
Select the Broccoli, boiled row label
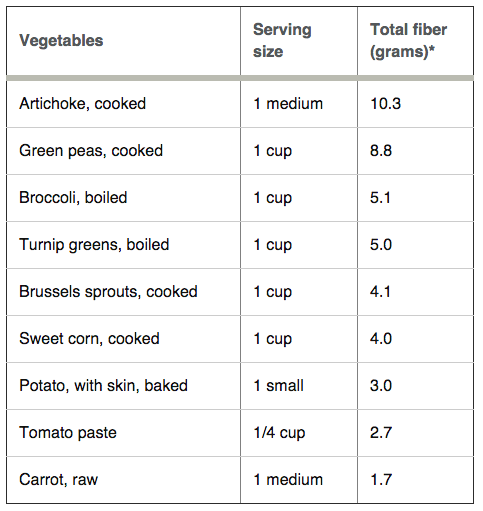coord(73,198)
